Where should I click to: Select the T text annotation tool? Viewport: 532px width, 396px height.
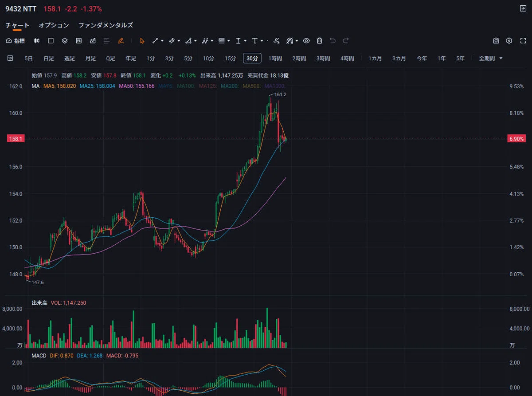(x=254, y=41)
